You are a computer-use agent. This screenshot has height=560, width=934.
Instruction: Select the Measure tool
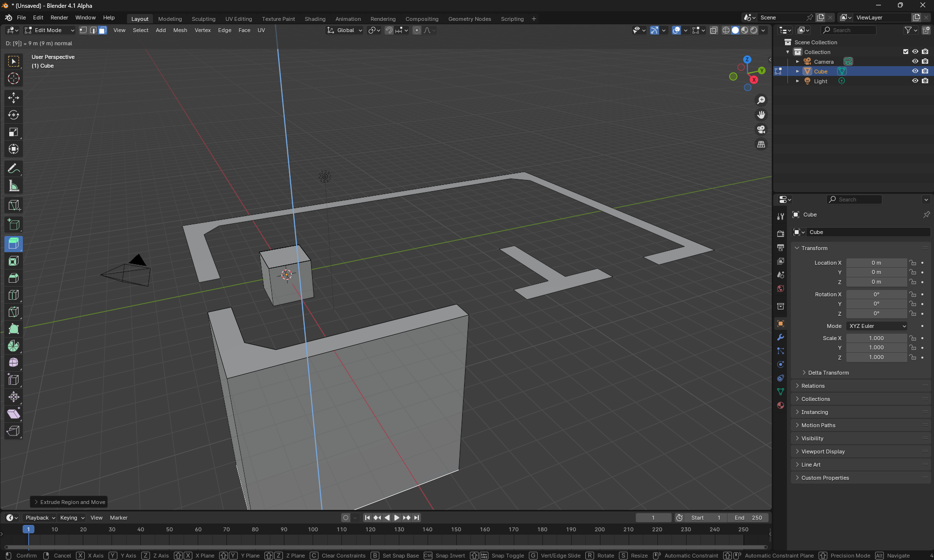[x=14, y=185]
